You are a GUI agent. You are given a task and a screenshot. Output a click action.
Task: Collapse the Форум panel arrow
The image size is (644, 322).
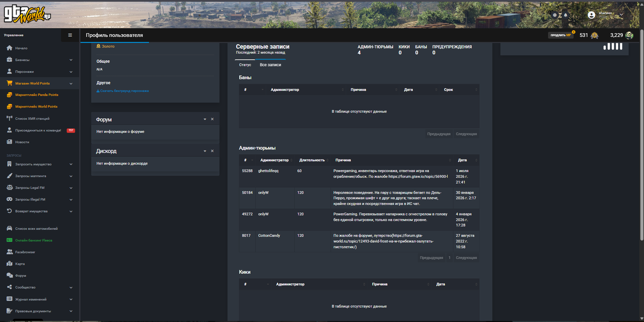(205, 119)
